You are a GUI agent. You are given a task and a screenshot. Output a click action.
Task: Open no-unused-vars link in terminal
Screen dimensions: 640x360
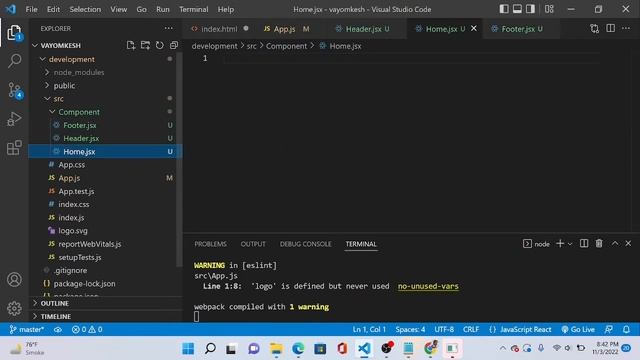[428, 286]
